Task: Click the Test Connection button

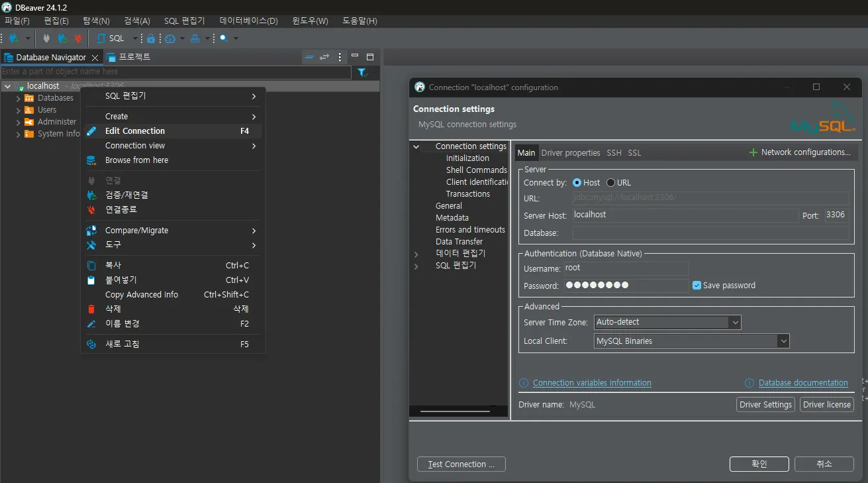Action: tap(461, 464)
